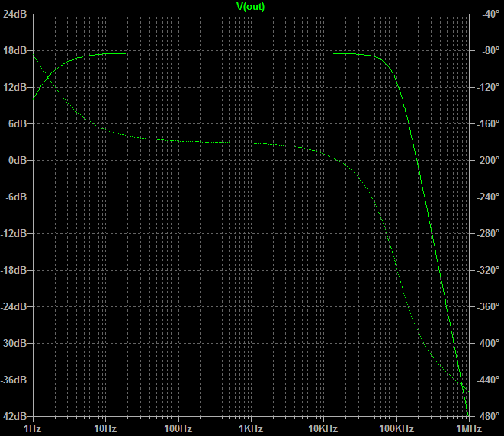Click the 1KHz frequency axis label
The width and height of the screenshot is (504, 436).
click(x=251, y=428)
